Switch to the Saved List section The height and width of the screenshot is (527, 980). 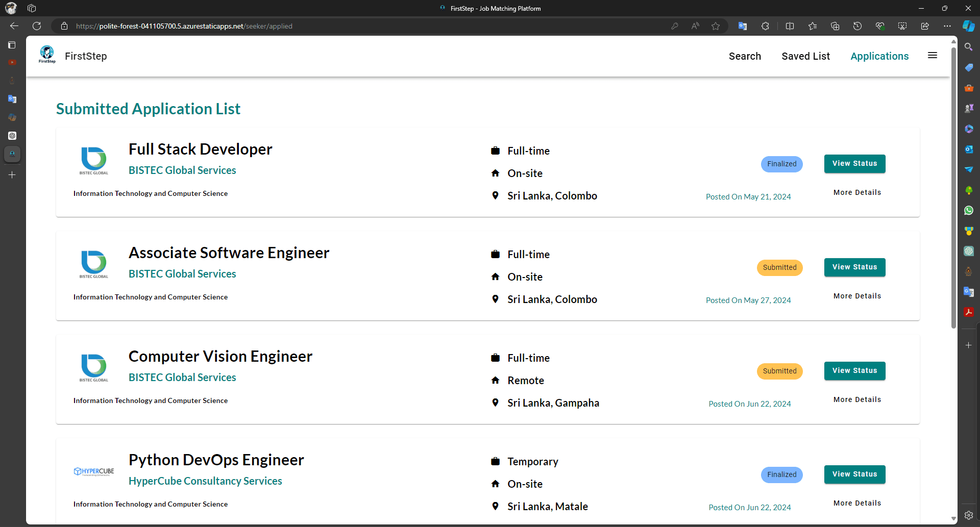806,56
